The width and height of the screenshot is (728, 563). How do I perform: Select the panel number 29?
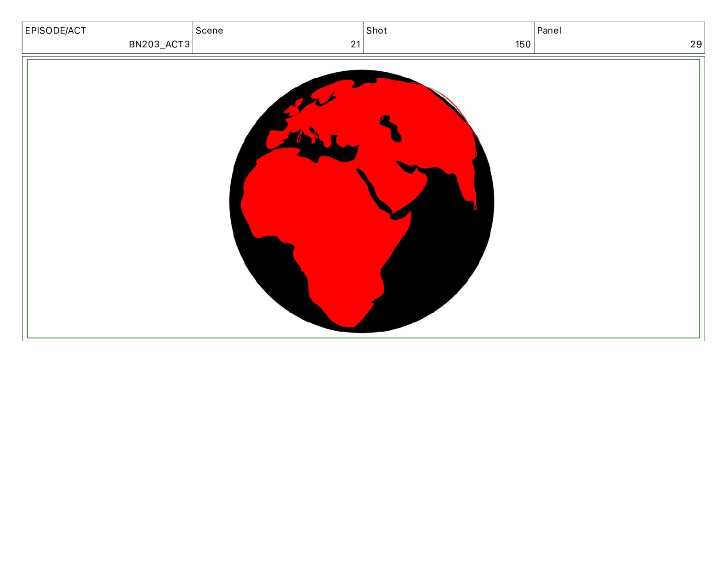point(696,44)
